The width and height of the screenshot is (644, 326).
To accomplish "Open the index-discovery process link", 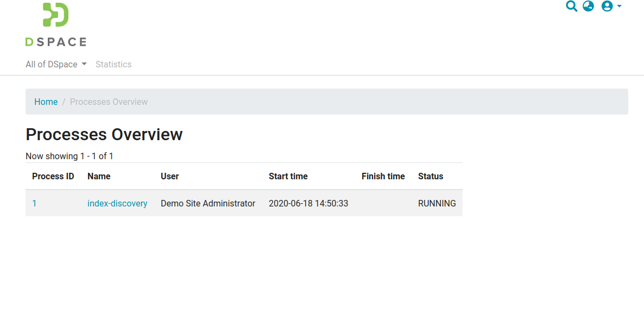I will point(117,204).
